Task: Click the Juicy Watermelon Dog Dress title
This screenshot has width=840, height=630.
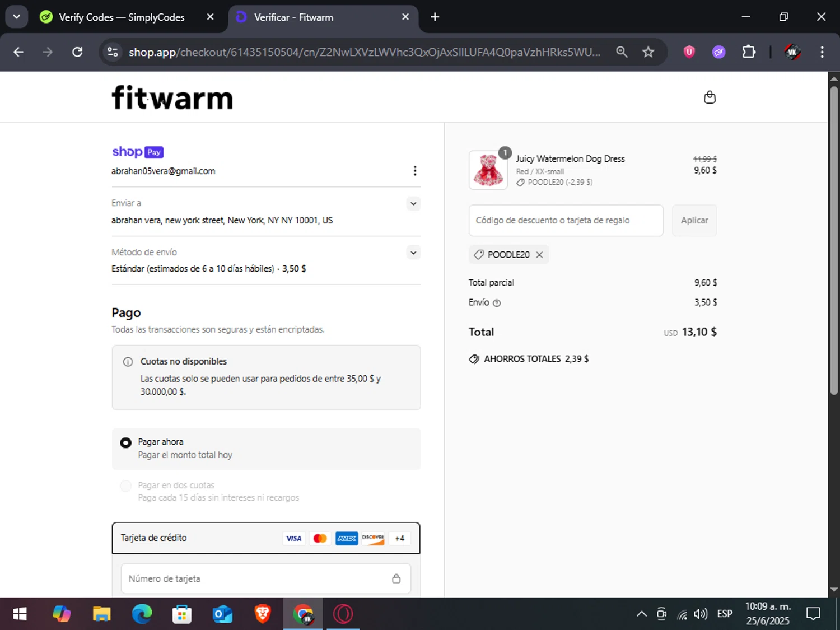Action: click(x=570, y=159)
